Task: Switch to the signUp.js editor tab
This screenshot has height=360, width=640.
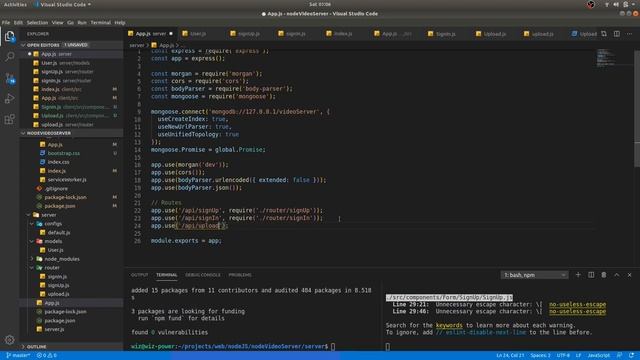Action: 249,34
